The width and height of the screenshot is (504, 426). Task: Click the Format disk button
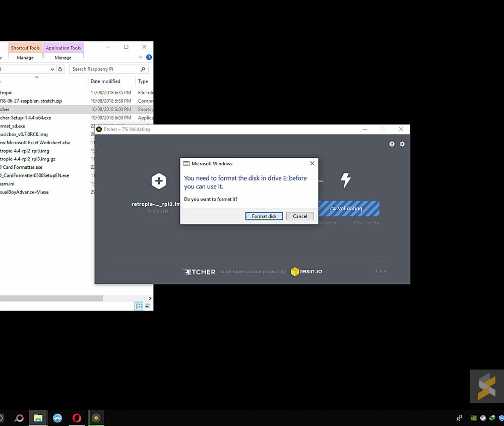264,216
